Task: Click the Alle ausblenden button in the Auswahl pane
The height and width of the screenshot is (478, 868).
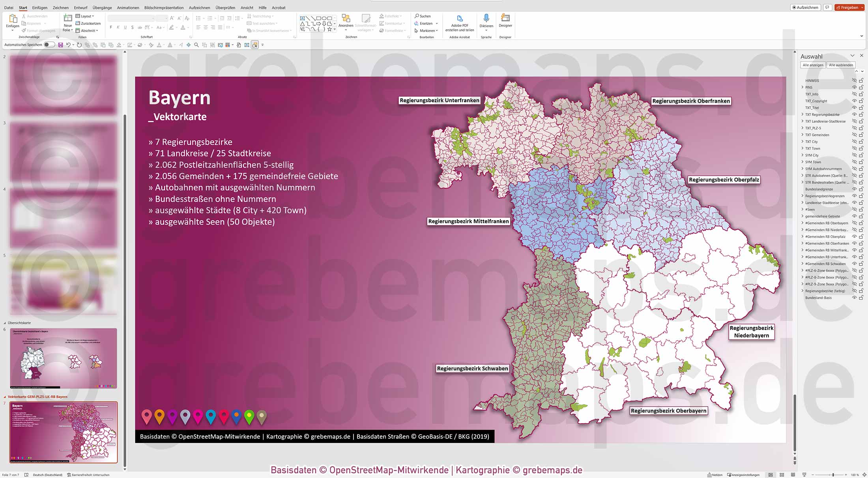Action: click(x=841, y=65)
